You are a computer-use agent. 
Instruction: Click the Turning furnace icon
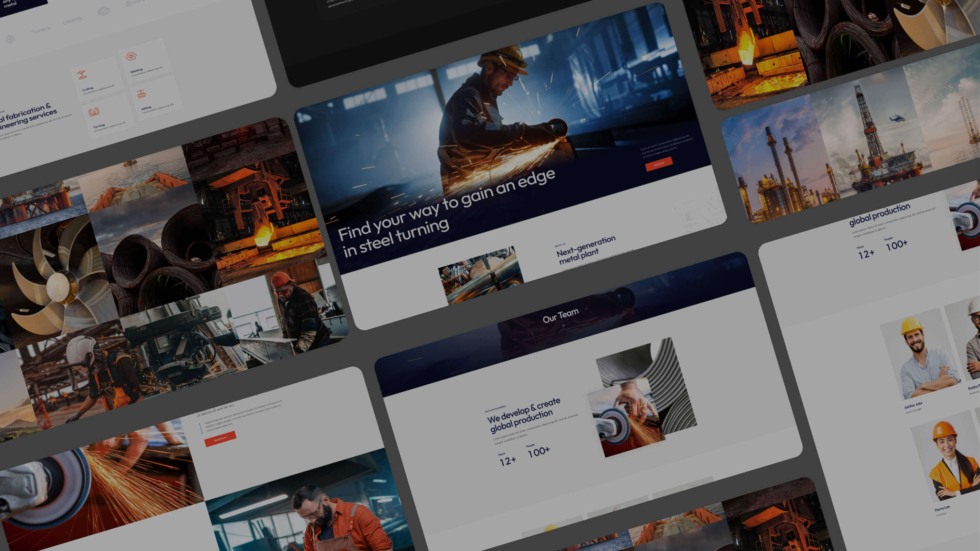[x=94, y=112]
